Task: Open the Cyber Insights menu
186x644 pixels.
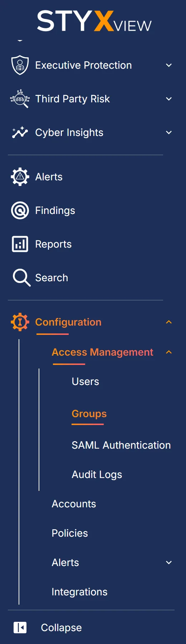Action: 69,132
